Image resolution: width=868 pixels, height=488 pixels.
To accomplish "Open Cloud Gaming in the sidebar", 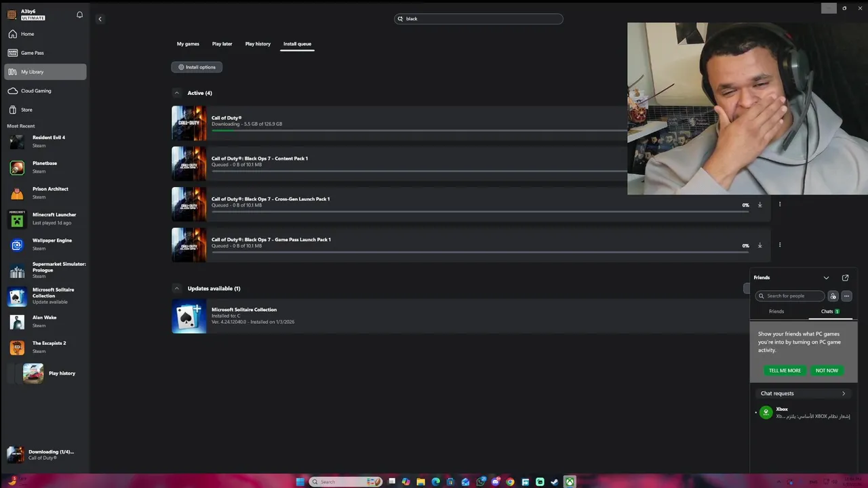I will [45, 91].
